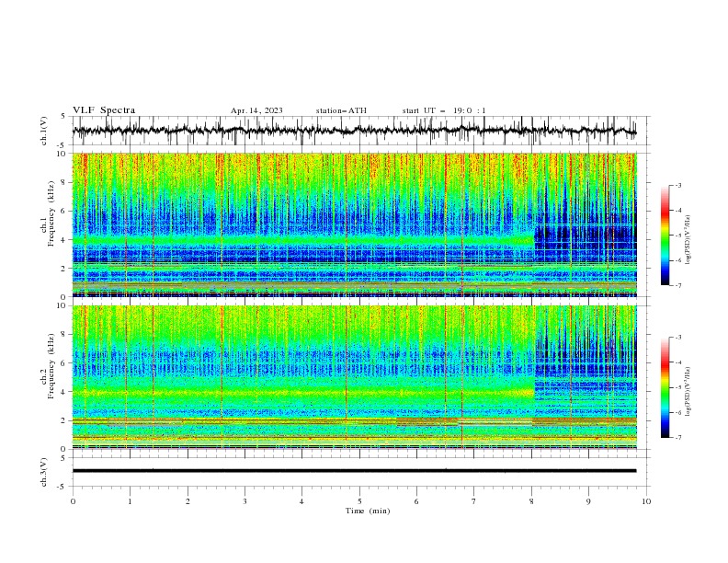
Task: Click the ch.2 color bar 'log(PSD)(V²/Hz)' label
Action: (x=688, y=392)
